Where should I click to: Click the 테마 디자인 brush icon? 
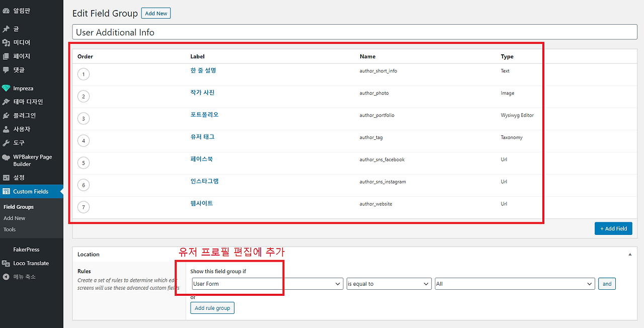pos(6,102)
